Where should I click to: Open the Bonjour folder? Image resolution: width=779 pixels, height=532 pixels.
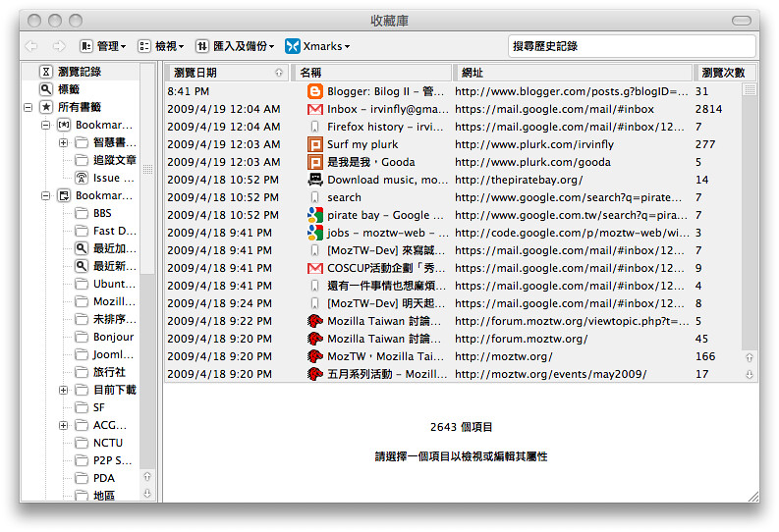pos(113,337)
